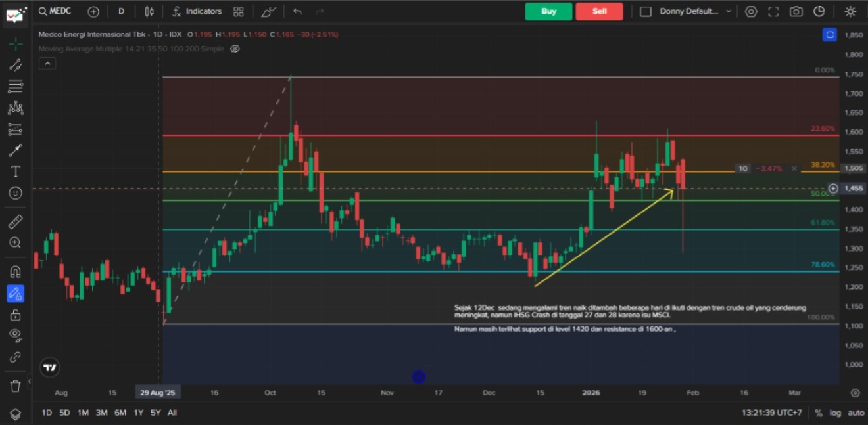868x425 pixels.
Task: Toggle moving average indicator visibility eye
Action: point(235,49)
